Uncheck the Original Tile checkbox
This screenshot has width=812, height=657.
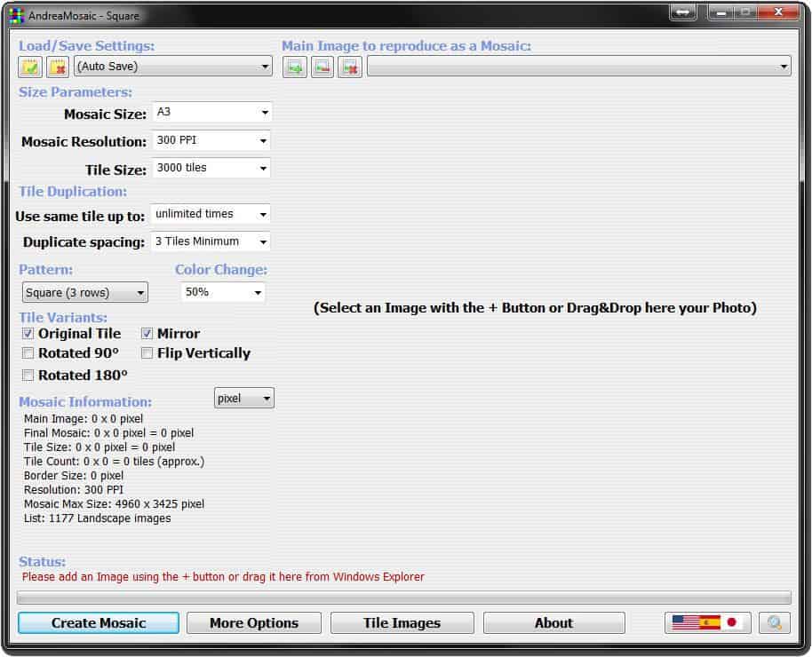tap(28, 334)
